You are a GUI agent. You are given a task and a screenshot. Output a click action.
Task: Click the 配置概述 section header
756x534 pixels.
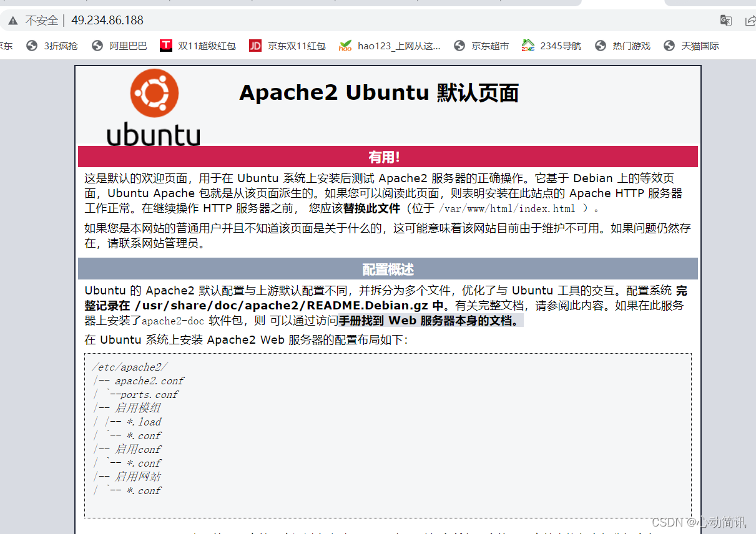click(388, 269)
